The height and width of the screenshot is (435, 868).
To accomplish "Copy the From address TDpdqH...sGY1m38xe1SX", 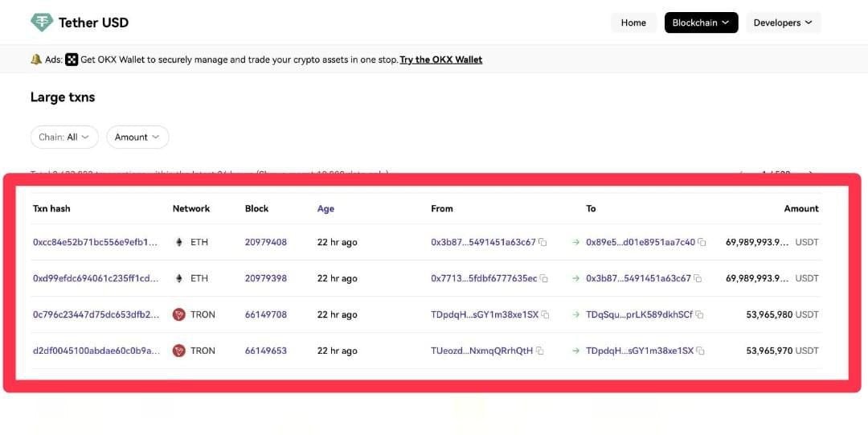I will (x=546, y=314).
